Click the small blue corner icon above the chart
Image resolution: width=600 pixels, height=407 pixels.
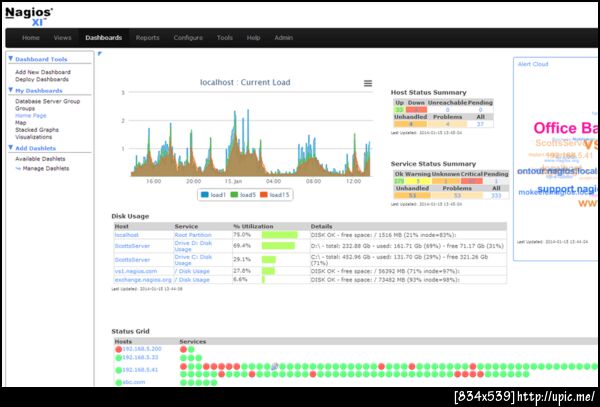[99, 54]
